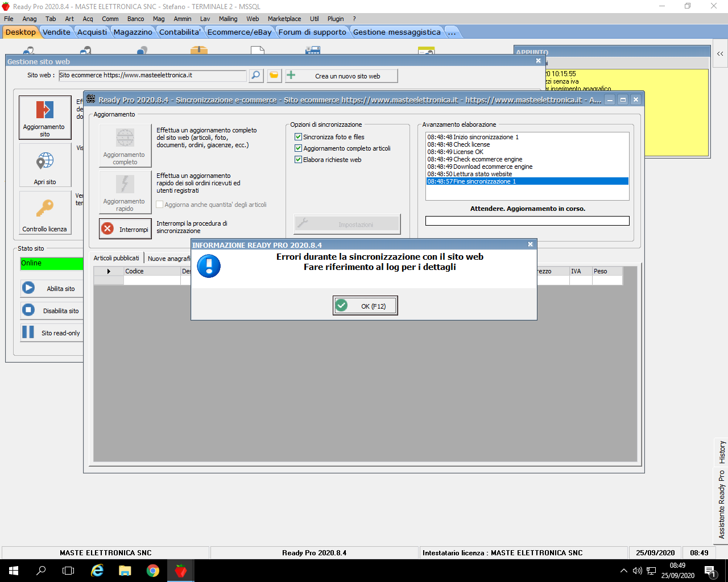
Task: Click the Aggiornamento sito icon button
Action: 45,117
